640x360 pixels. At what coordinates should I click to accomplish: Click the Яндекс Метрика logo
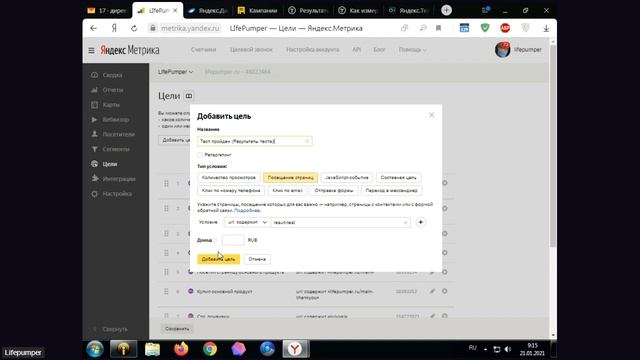[x=130, y=50]
